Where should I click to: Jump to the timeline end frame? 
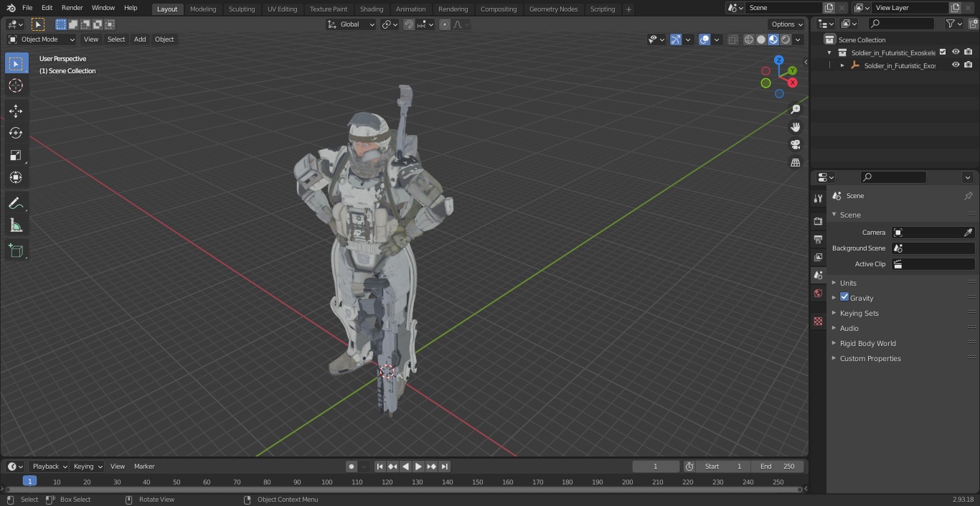click(444, 467)
